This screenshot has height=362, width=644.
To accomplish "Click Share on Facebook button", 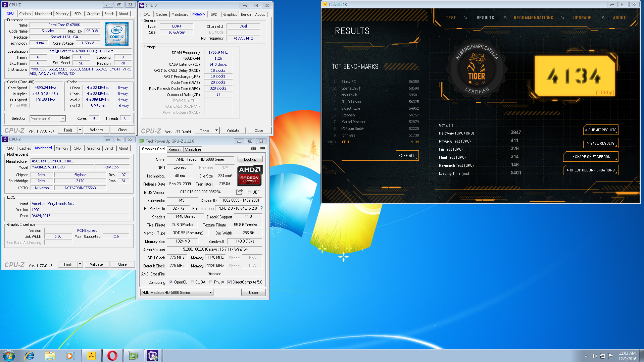I will [590, 157].
